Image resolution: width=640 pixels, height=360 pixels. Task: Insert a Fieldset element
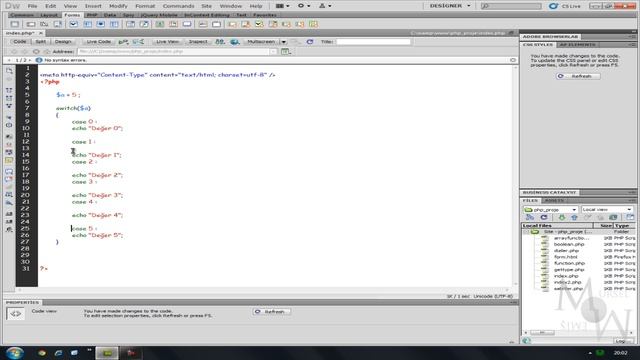pyautogui.click(x=216, y=24)
